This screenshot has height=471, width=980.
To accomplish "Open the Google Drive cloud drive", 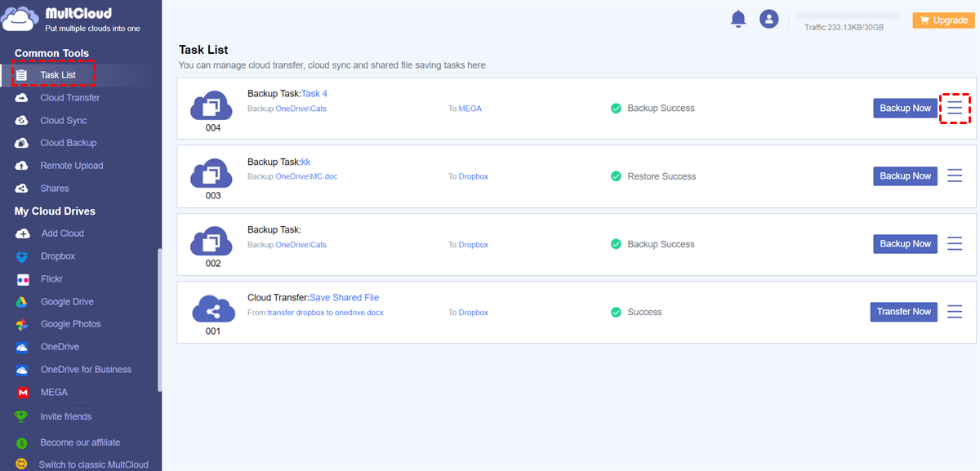I will point(67,302).
